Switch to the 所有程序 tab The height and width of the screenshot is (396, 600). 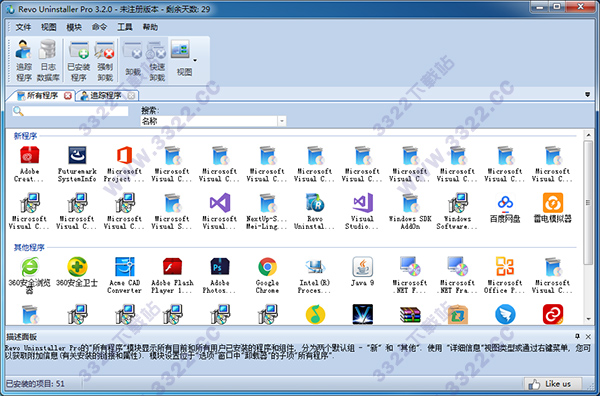[41, 95]
